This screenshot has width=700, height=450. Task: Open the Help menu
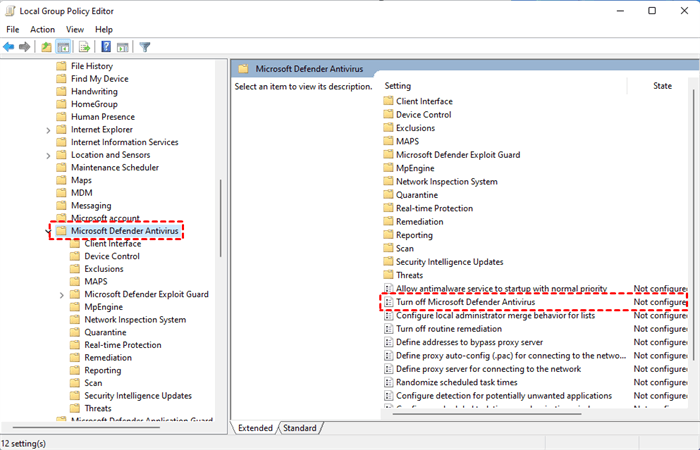(104, 29)
